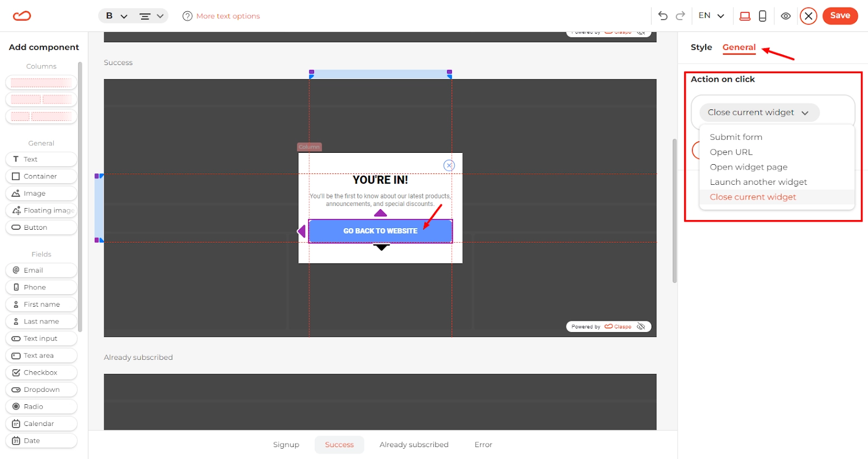
Task: Select the YOU'RE IN! heading
Action: click(x=380, y=180)
